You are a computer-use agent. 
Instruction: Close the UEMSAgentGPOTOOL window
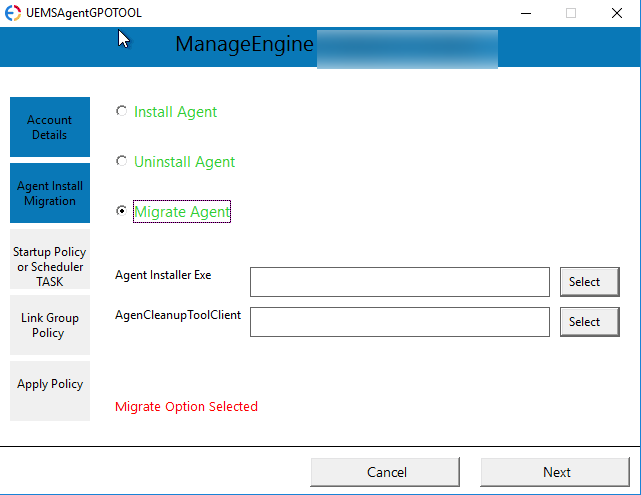pos(617,13)
